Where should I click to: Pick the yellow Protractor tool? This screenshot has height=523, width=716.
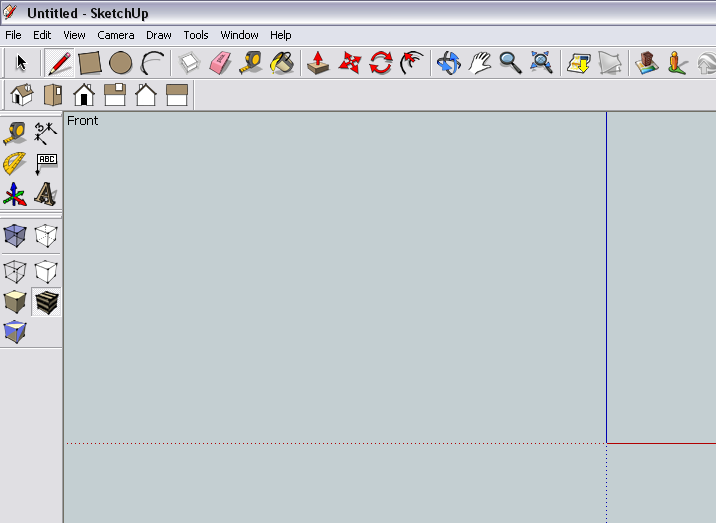[x=15, y=164]
